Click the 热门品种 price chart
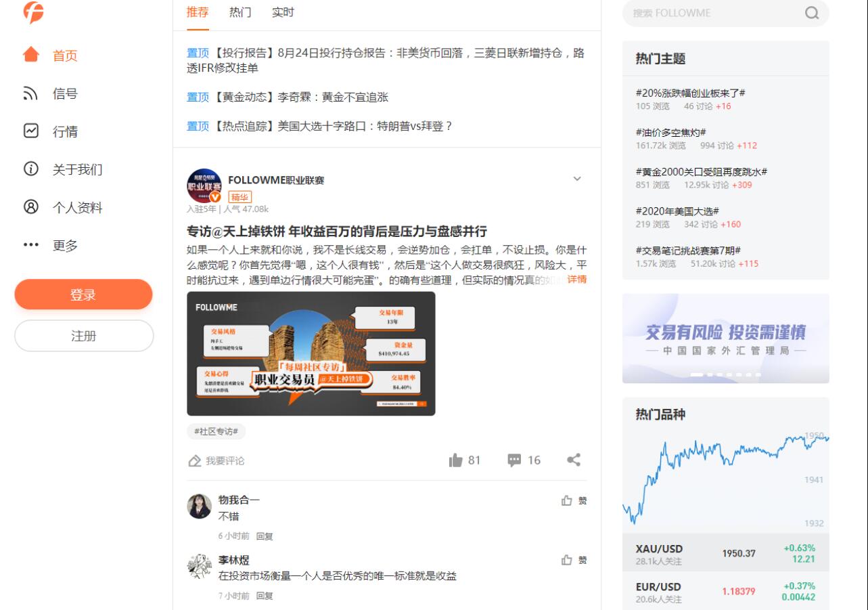868x610 pixels. point(726,481)
